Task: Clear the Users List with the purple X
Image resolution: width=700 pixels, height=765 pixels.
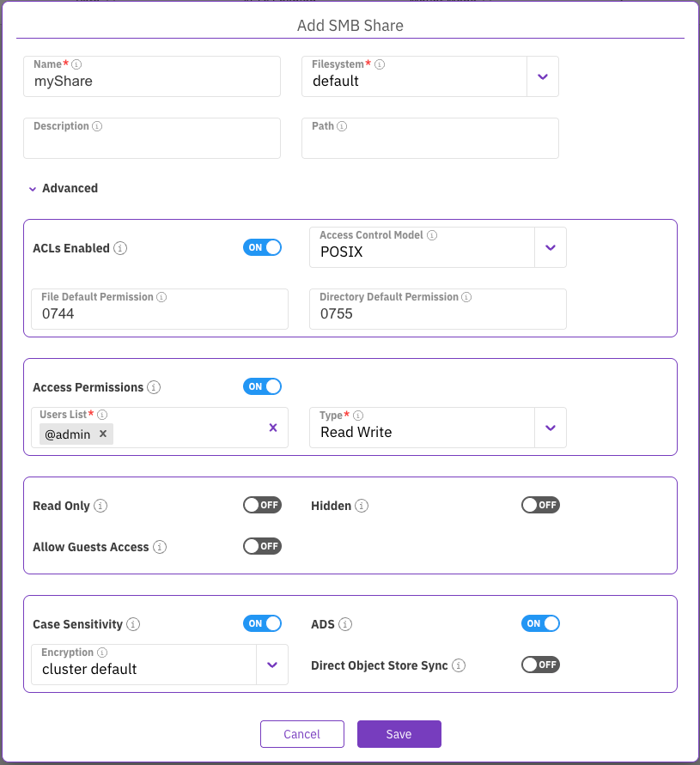Action: click(273, 428)
